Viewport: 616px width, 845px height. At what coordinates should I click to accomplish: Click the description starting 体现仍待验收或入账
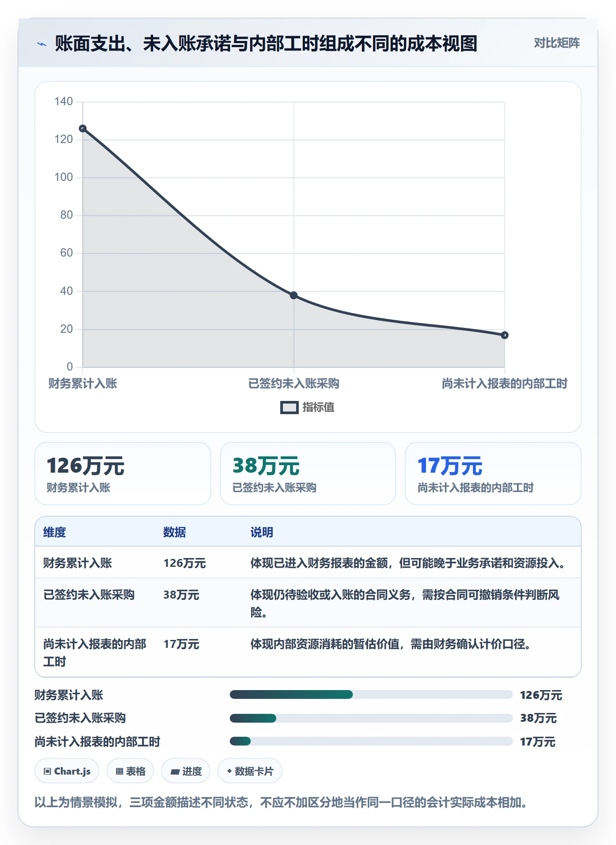point(405,603)
